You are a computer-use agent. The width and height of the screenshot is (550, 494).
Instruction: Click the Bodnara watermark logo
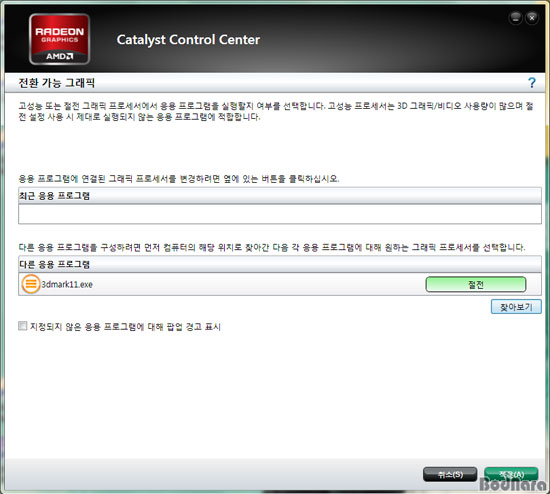pos(514,484)
